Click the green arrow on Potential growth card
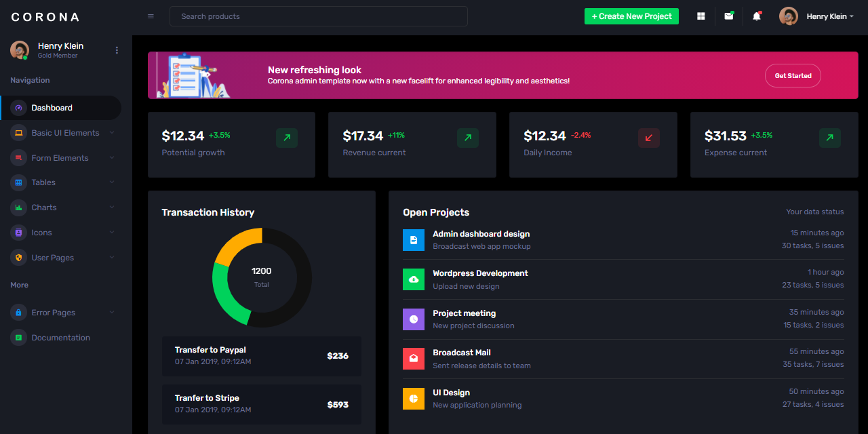The image size is (868, 434). tap(287, 138)
